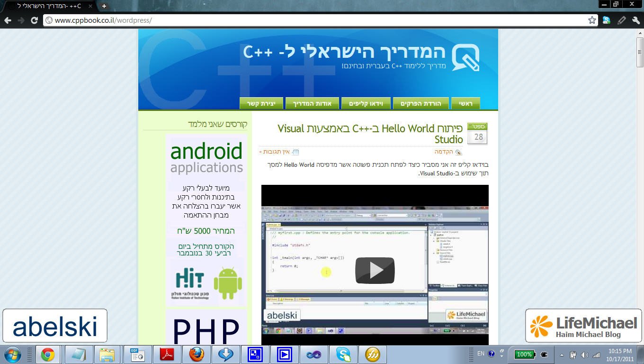644x364 pixels.
Task: Click the abelski logo overlay
Action: (x=55, y=326)
